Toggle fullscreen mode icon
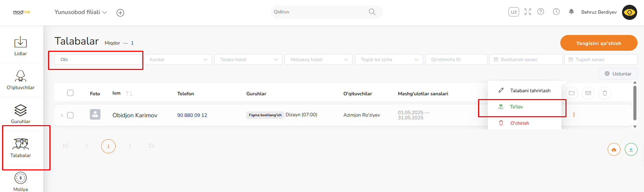Screen dimensions: 644x192 pyautogui.click(x=528, y=12)
